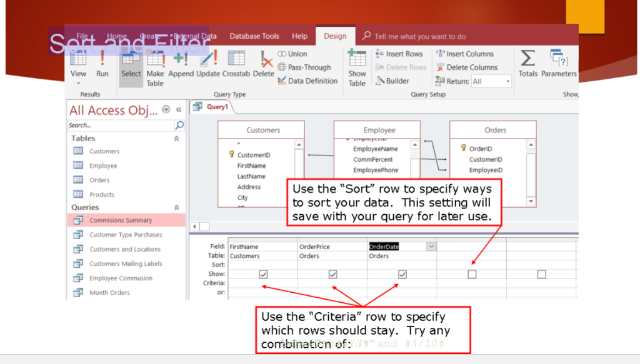This screenshot has width=640, height=364.
Task: Select the Design ribbon tab
Action: 335,36
